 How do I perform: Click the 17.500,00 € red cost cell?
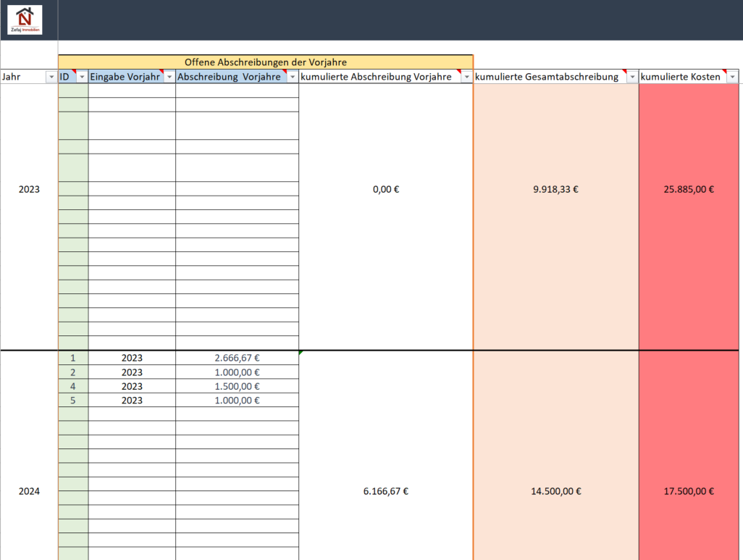[689, 491]
